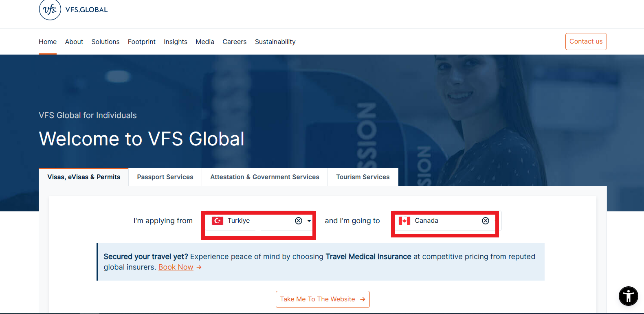Open the Insights menu
644x314 pixels.
tap(176, 42)
